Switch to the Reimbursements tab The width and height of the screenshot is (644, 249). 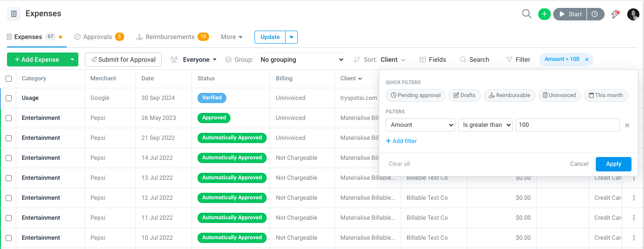coord(172,37)
